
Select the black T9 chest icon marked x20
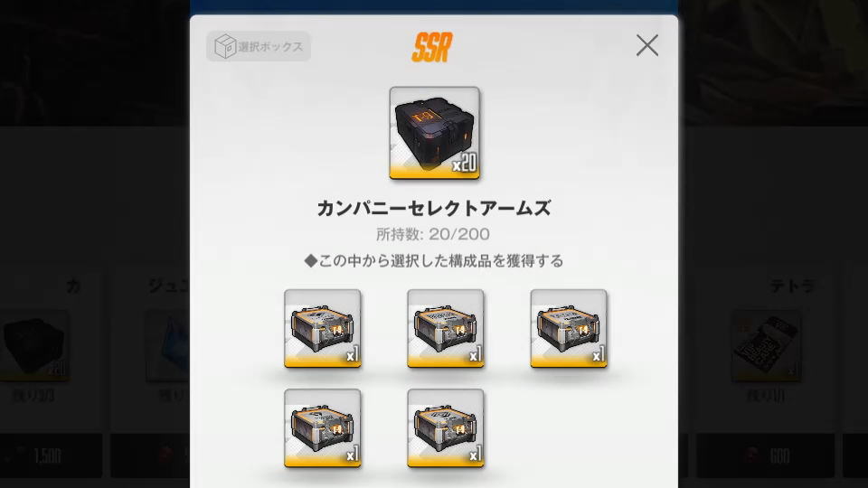click(x=435, y=133)
